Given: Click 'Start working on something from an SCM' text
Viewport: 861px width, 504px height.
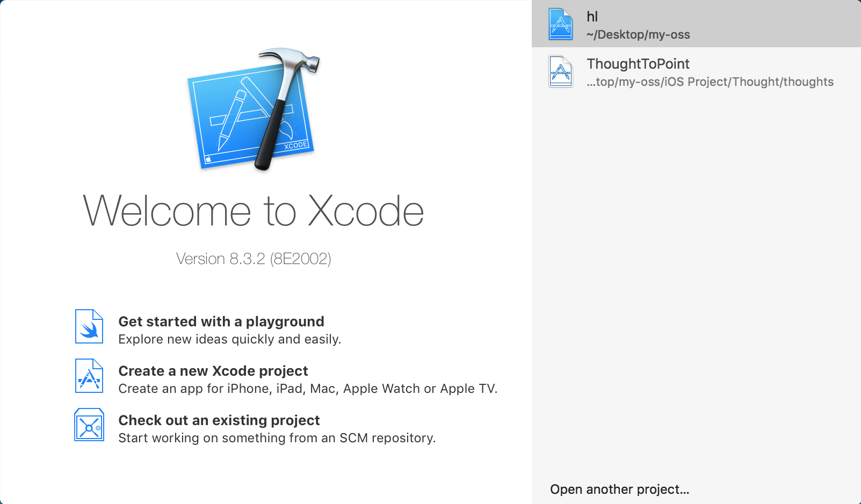Looking at the screenshot, I should [x=277, y=438].
